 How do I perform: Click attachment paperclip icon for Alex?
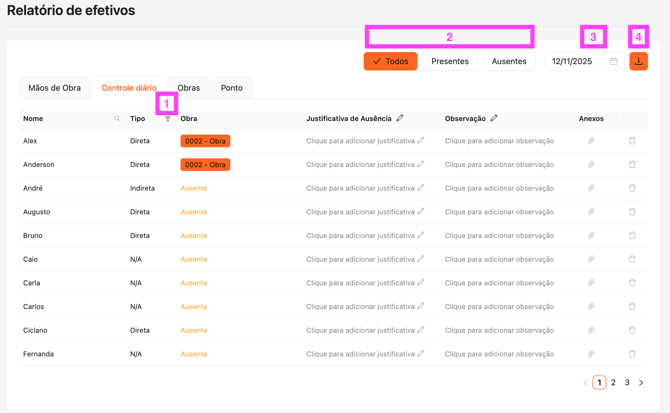(591, 141)
